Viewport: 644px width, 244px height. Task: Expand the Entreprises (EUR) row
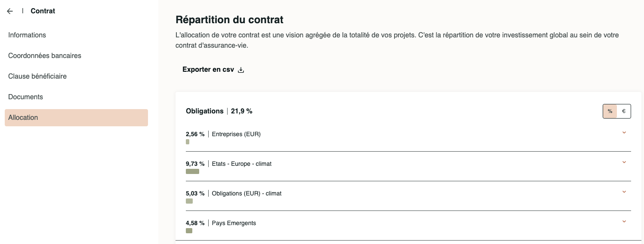click(x=624, y=133)
